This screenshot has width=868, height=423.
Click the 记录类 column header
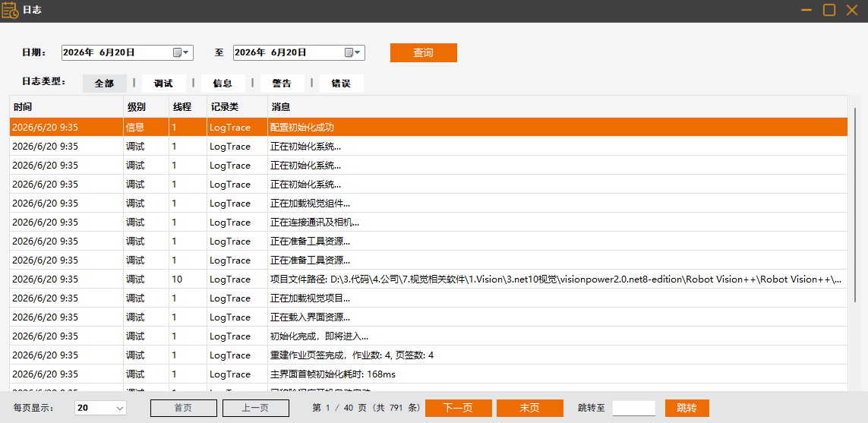(237, 106)
